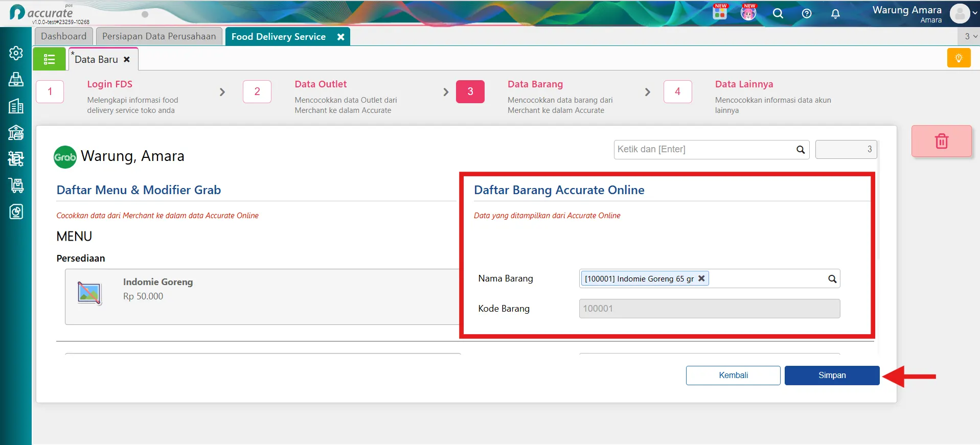The image size is (980, 445).
Task: Select the Food Delivery Service tab
Action: coord(279,37)
